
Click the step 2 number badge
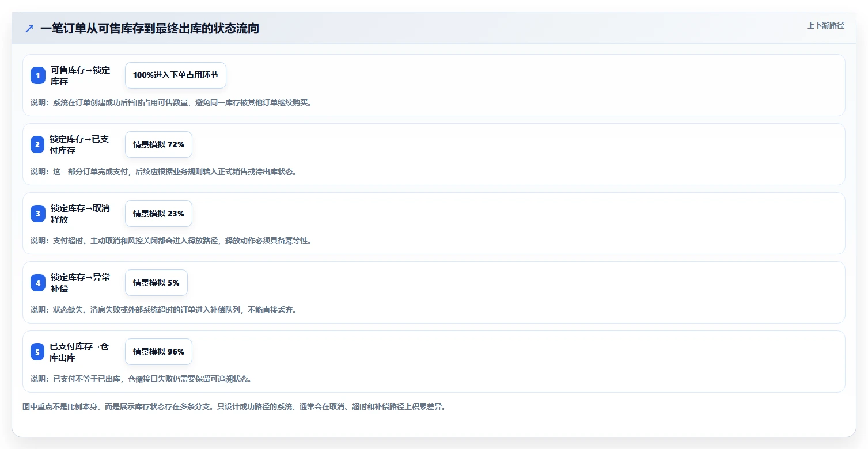[x=37, y=144]
